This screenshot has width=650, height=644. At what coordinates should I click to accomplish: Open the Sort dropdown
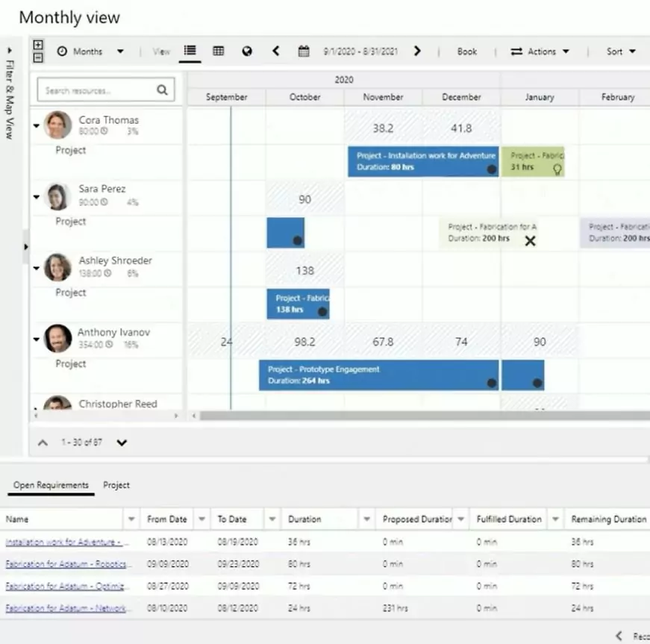621,51
